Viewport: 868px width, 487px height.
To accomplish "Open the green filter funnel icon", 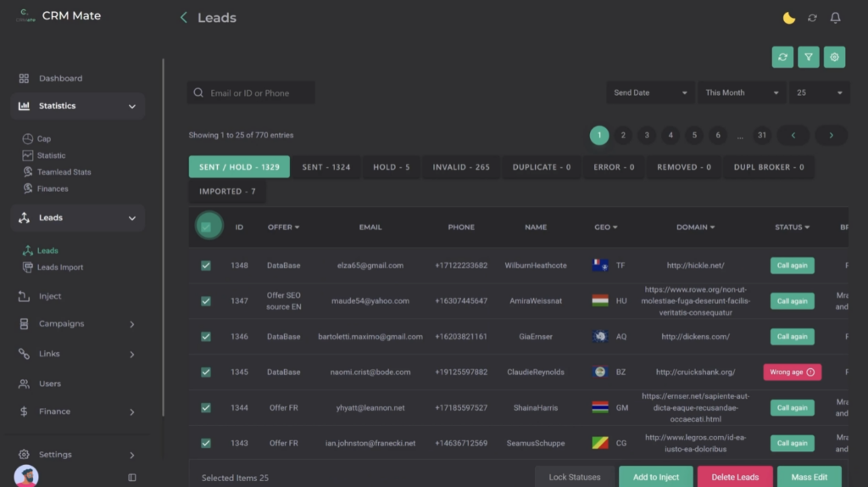I will [809, 57].
